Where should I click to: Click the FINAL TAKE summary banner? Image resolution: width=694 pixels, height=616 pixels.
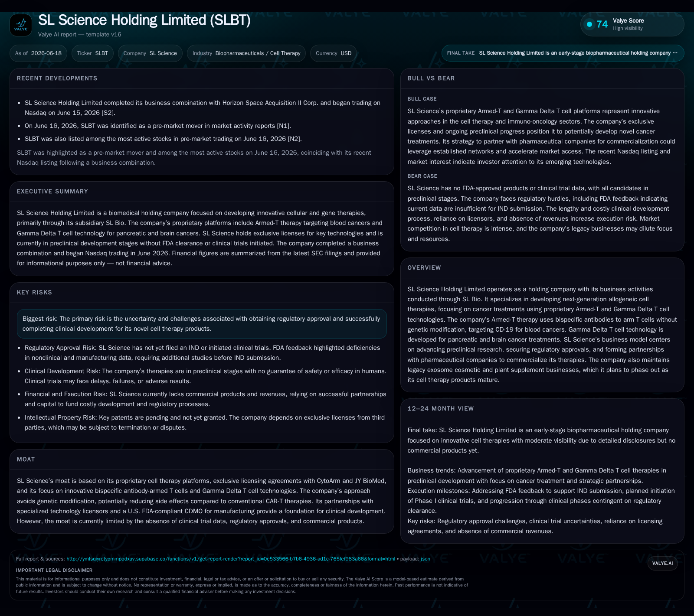tap(563, 53)
